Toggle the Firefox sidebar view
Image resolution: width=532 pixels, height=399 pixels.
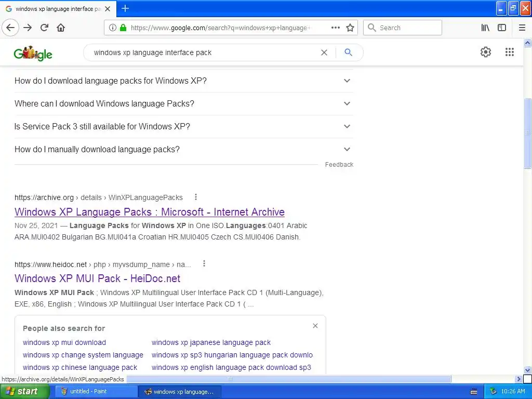[x=502, y=28]
